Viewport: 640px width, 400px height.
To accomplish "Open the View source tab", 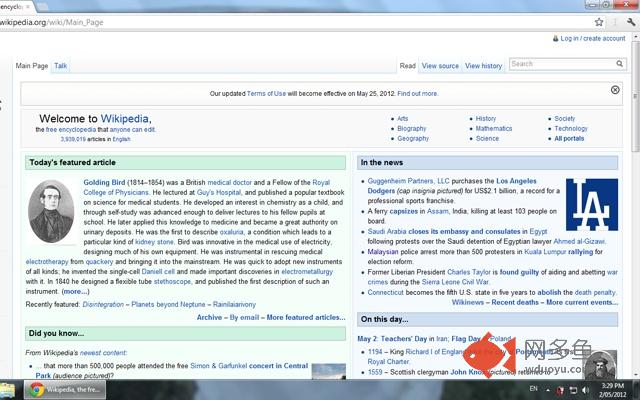I will (x=440, y=66).
